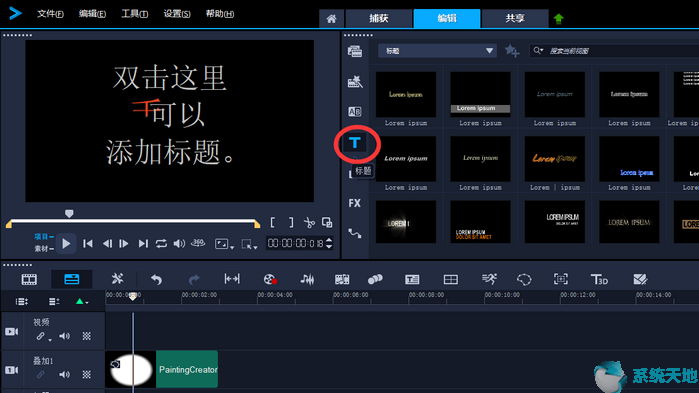Switch to the 共享 tab

(515, 19)
